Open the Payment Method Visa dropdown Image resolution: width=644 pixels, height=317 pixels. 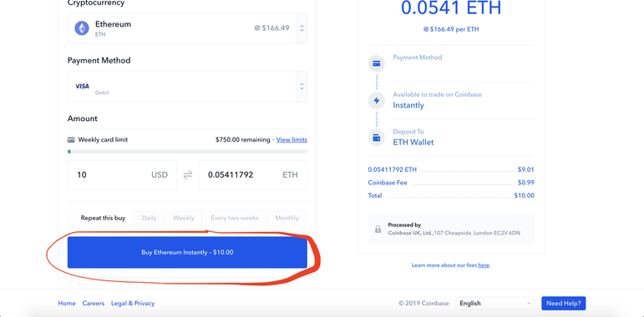point(187,87)
